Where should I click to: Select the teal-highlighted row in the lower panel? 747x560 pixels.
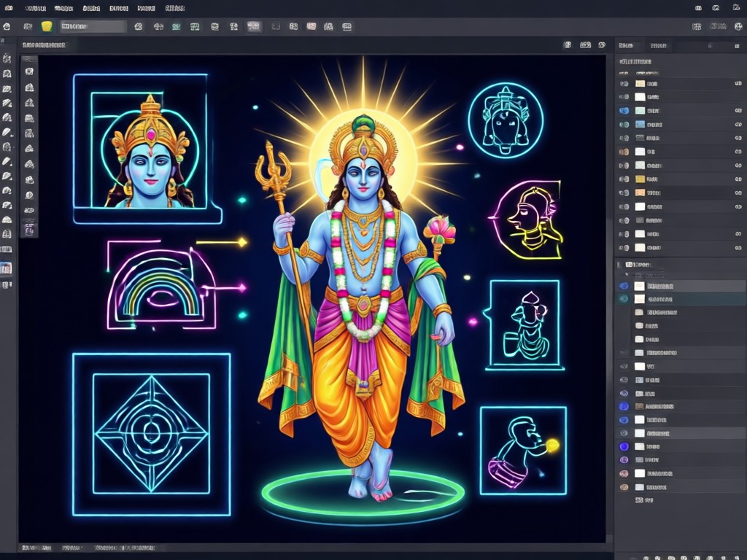coord(681,299)
